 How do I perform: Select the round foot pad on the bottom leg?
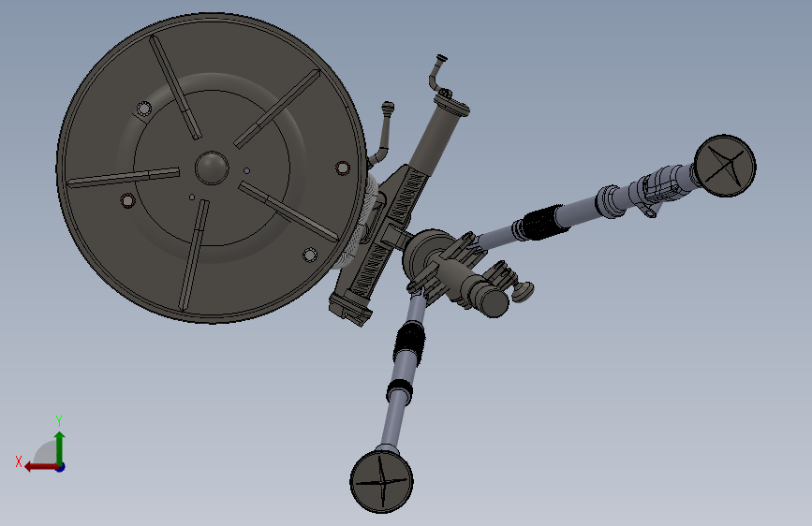point(382,481)
